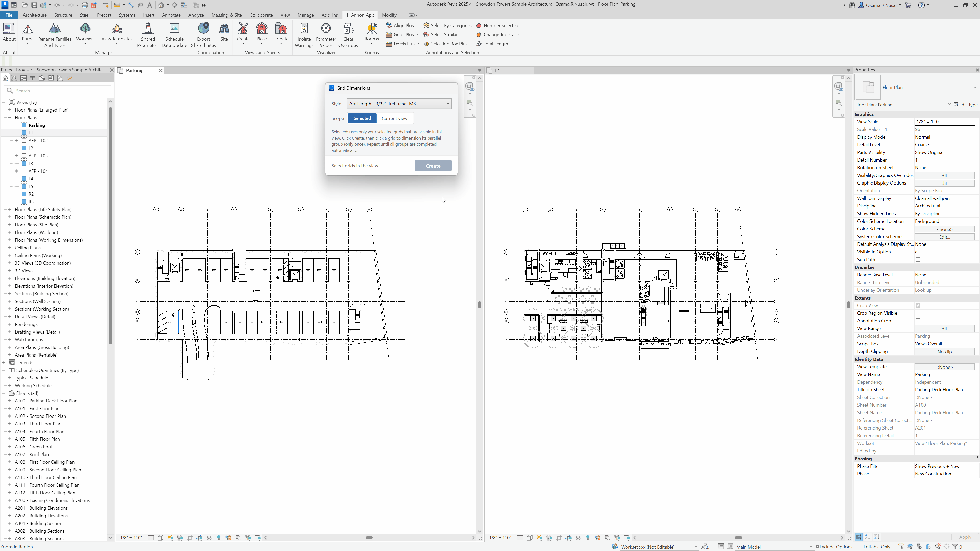Open the Annotate ribbon tab

[x=171, y=15]
